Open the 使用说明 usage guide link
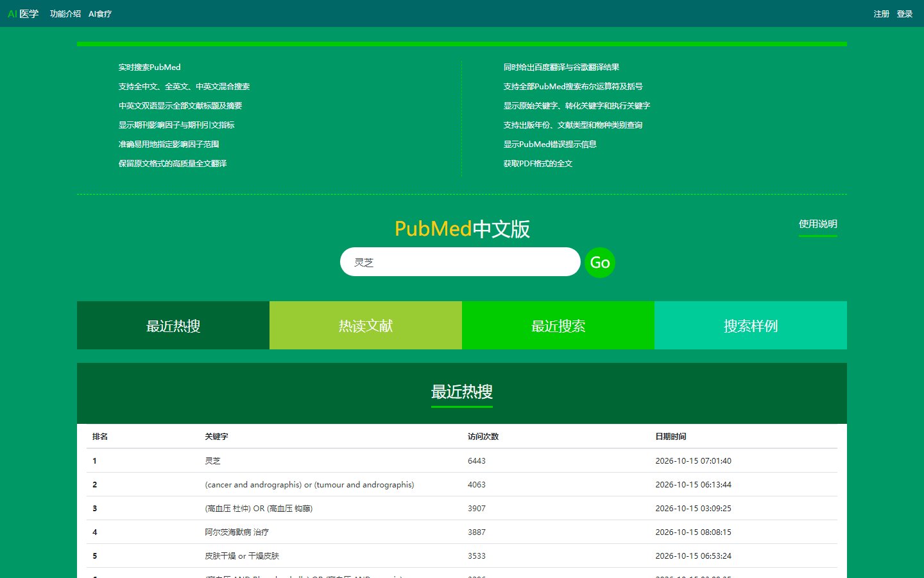 [x=818, y=224]
